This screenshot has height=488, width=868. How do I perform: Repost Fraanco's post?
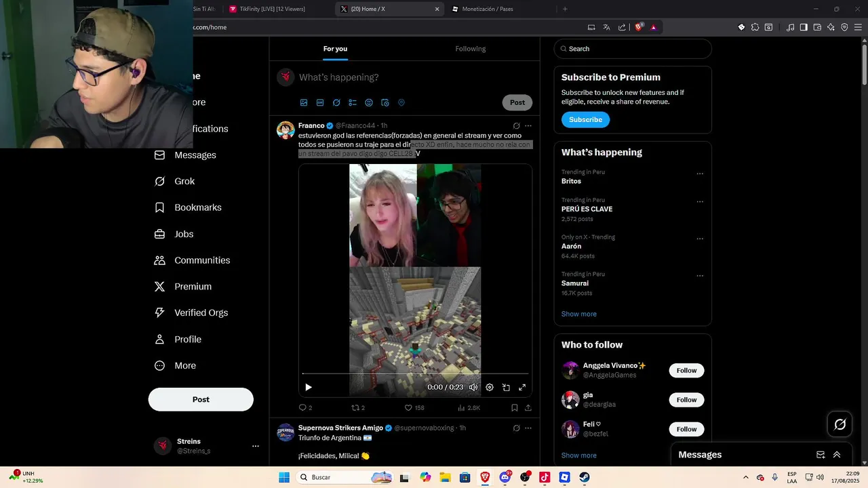point(358,408)
